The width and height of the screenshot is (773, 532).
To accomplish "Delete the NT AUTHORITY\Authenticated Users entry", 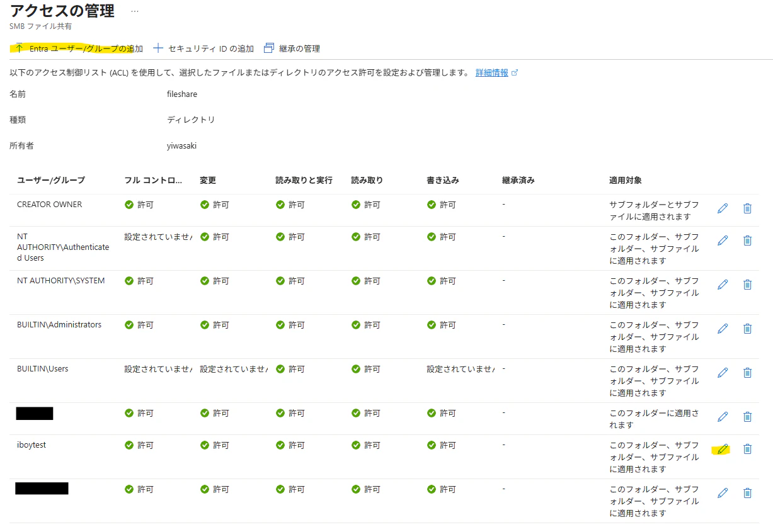I will point(747,241).
